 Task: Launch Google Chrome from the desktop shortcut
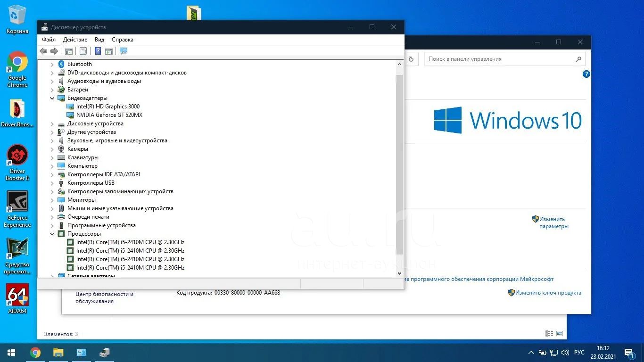17,69
